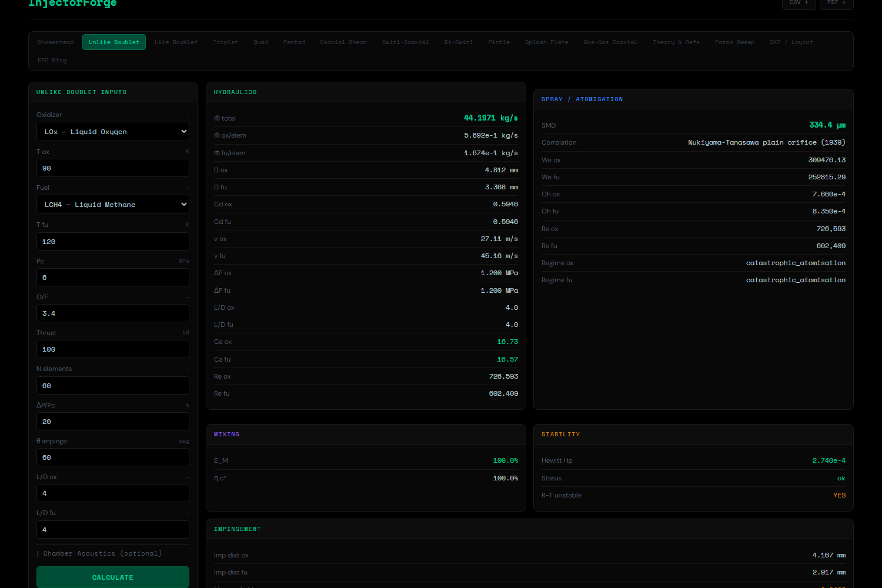Click the We fu value 252815.29

pyautogui.click(x=827, y=177)
